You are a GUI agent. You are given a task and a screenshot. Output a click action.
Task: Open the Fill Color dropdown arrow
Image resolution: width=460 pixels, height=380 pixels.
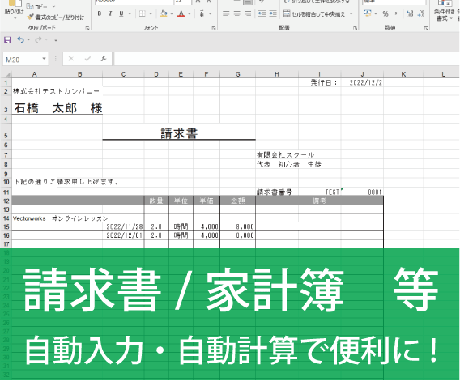tap(172, 14)
